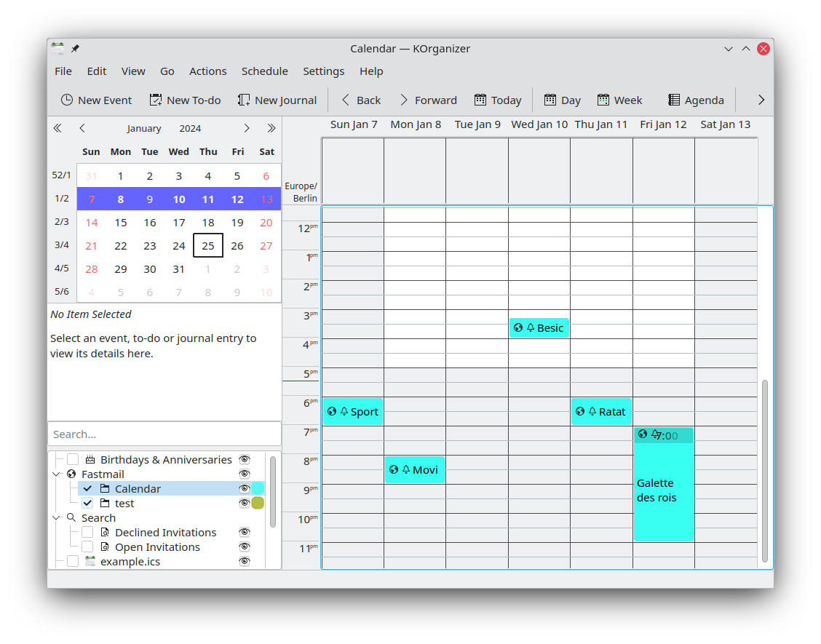Advance the mini calendar to February
This screenshot has width=821, height=644.
pyautogui.click(x=246, y=127)
